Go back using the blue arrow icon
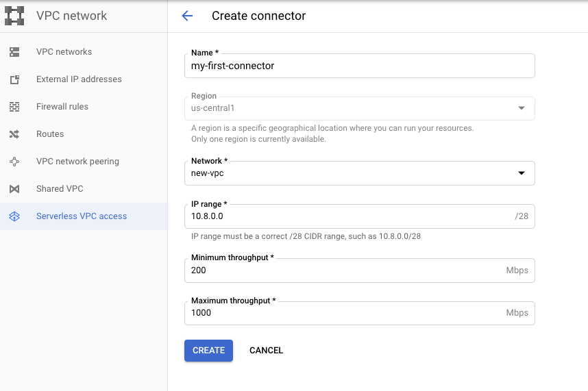 pyautogui.click(x=187, y=16)
